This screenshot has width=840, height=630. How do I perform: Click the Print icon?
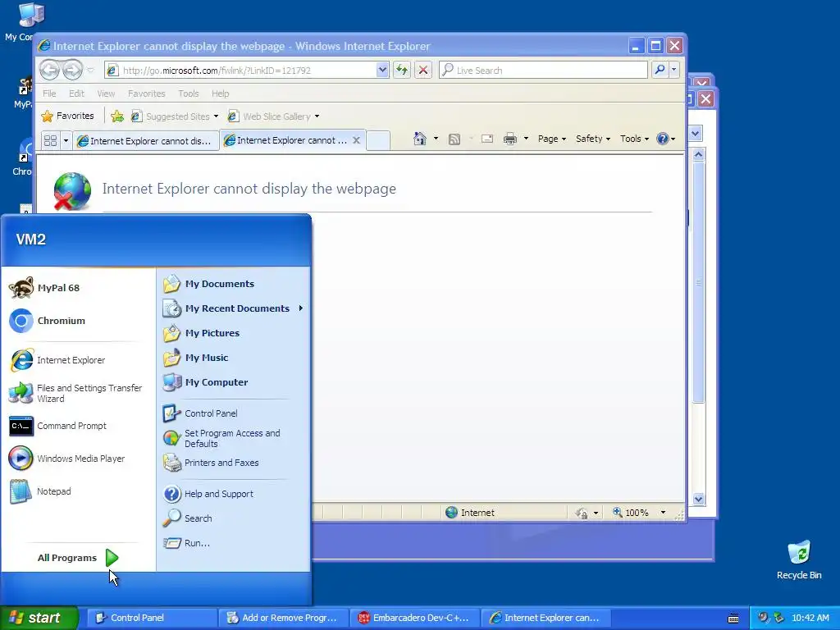(510, 139)
